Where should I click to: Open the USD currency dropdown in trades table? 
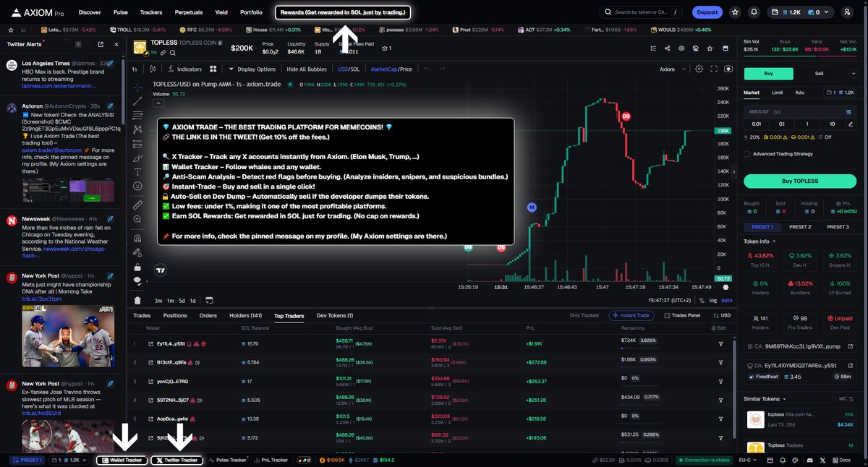722,316
